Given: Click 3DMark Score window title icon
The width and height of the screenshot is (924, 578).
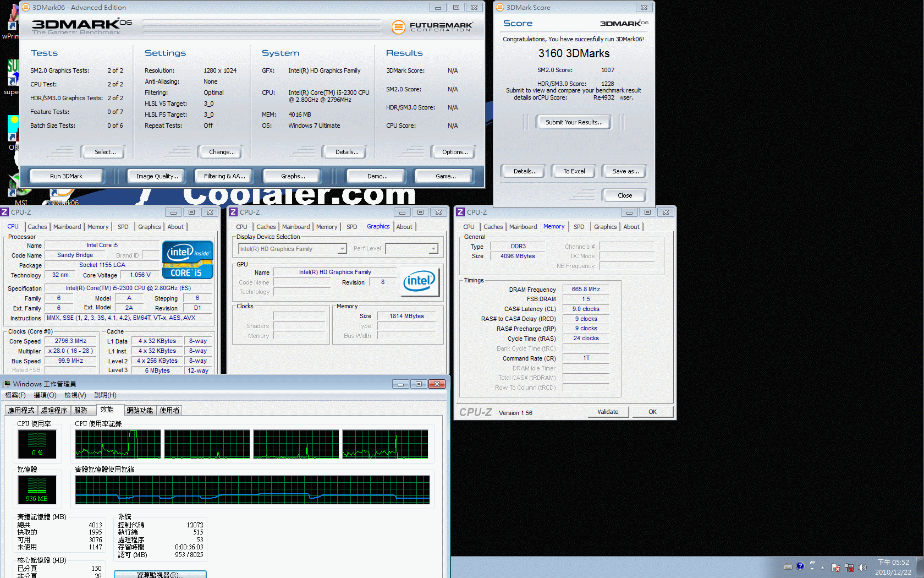Looking at the screenshot, I should pos(500,7).
